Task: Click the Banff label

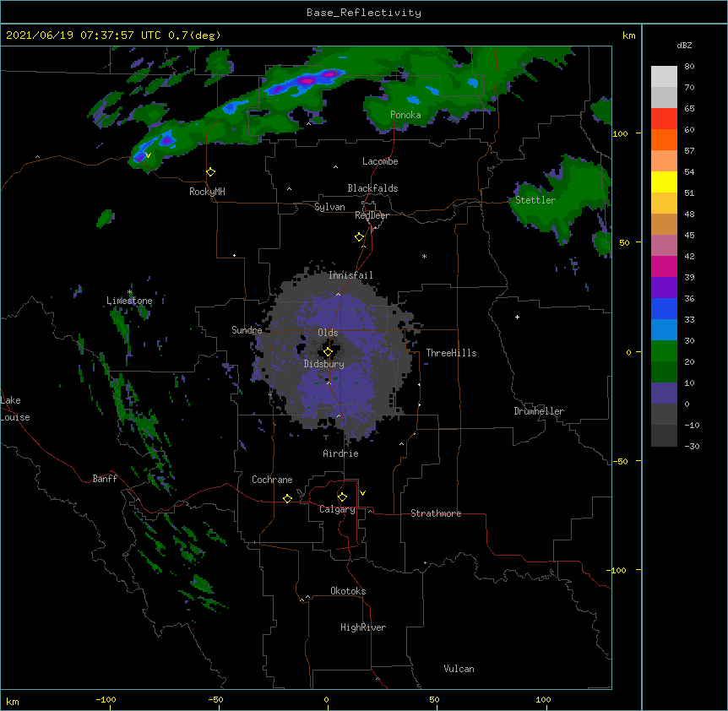Action: (105, 479)
